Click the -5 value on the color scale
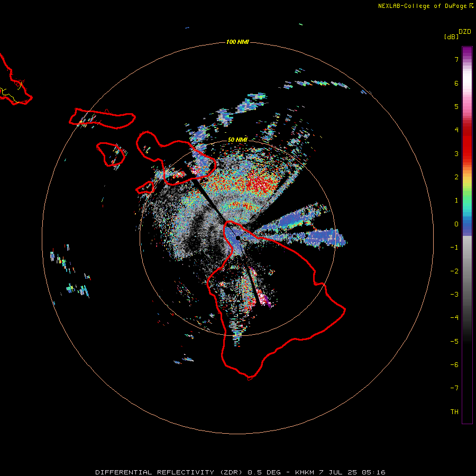The width and height of the screenshot is (476, 476). 454,341
